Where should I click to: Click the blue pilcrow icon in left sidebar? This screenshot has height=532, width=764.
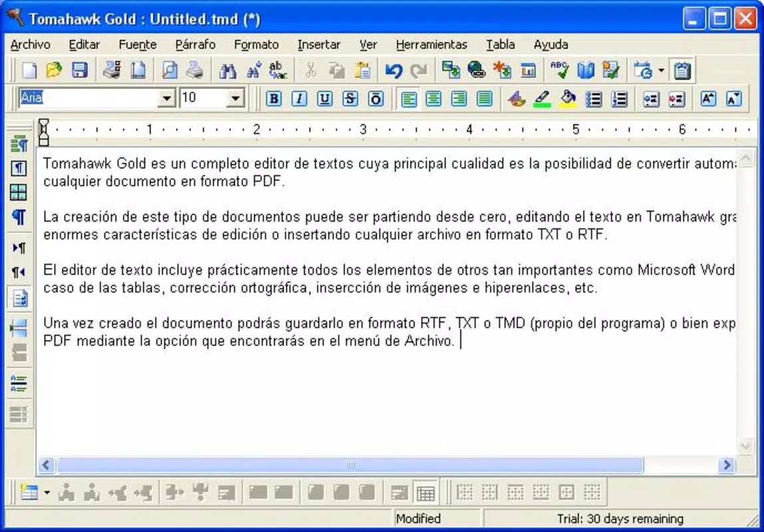19,217
